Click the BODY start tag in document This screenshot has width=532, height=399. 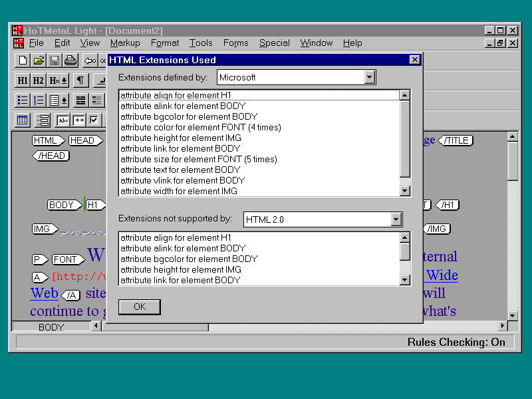pos(61,205)
